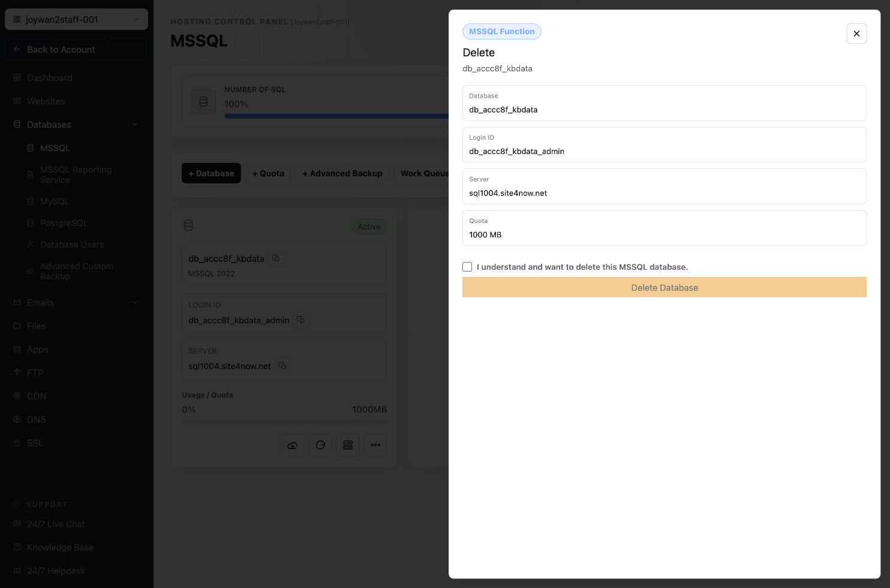Click the Database Users person icon
The image size is (890, 588).
coord(30,245)
